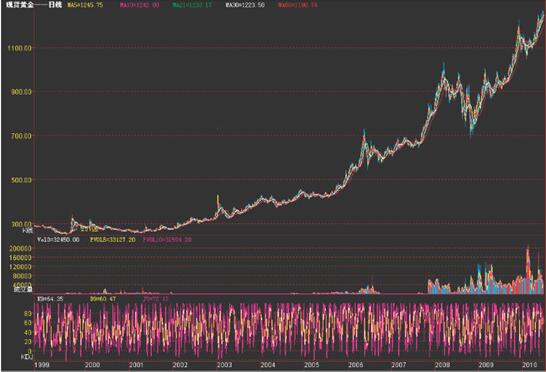The width and height of the screenshot is (546, 372).
Task: Select the MA5=1245.75 indicator label
Action: [85, 5]
